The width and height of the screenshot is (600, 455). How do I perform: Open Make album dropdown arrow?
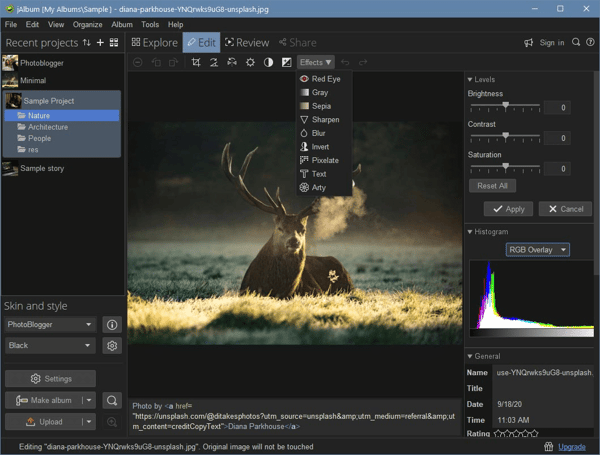[89, 400]
